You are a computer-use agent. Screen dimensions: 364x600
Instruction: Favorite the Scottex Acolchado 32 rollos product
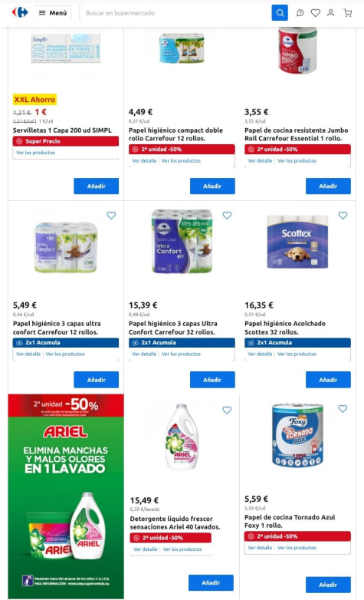[x=343, y=216]
